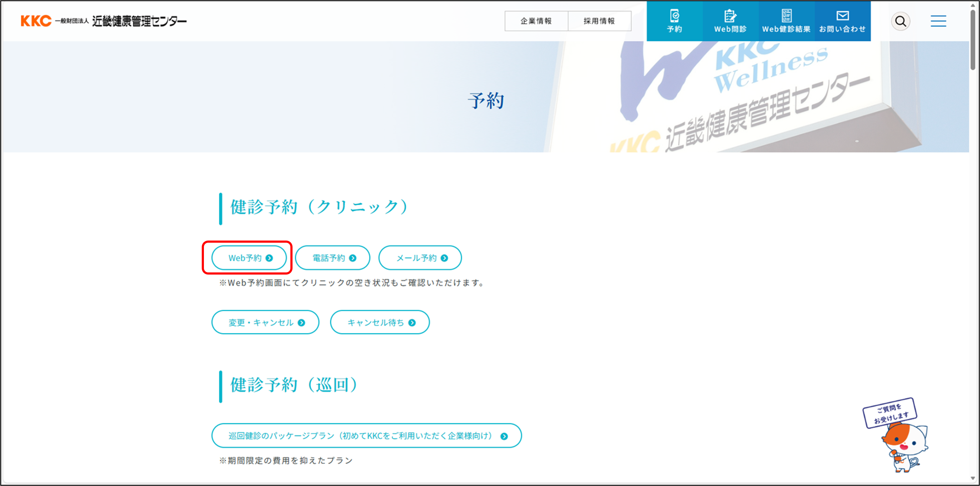This screenshot has width=980, height=486.
Task: Select the 採用情報 menu item
Action: (599, 21)
